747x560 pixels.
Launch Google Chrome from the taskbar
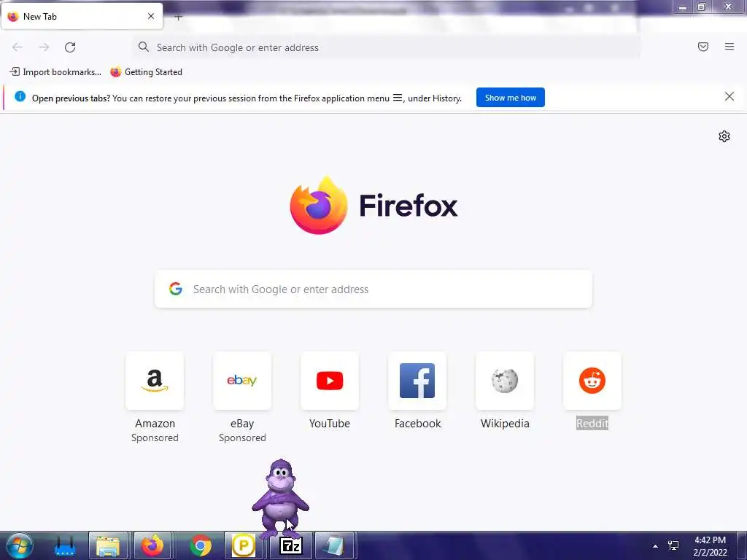click(x=201, y=545)
